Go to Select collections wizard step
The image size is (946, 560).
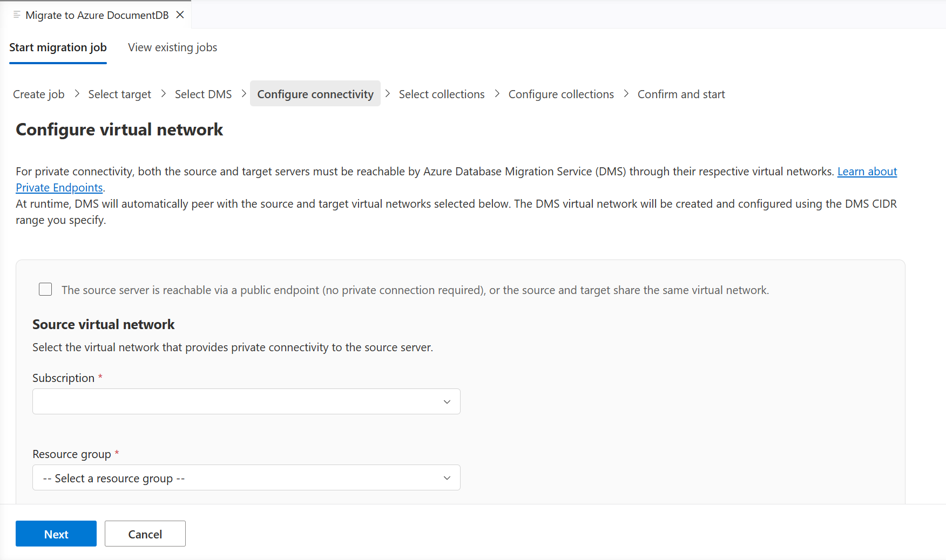tap(442, 94)
